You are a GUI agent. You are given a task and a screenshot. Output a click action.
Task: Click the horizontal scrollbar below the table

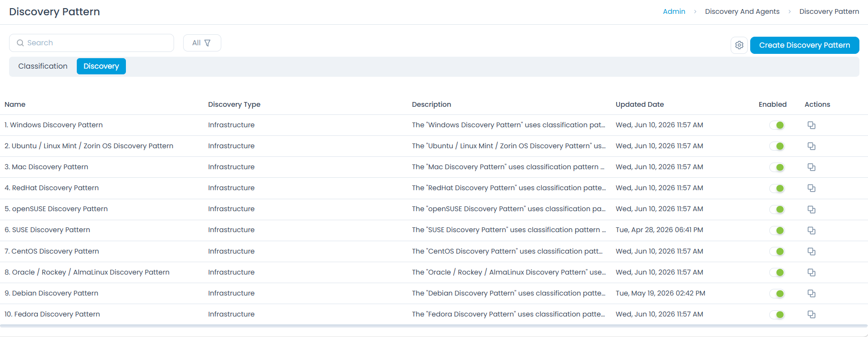pyautogui.click(x=434, y=326)
